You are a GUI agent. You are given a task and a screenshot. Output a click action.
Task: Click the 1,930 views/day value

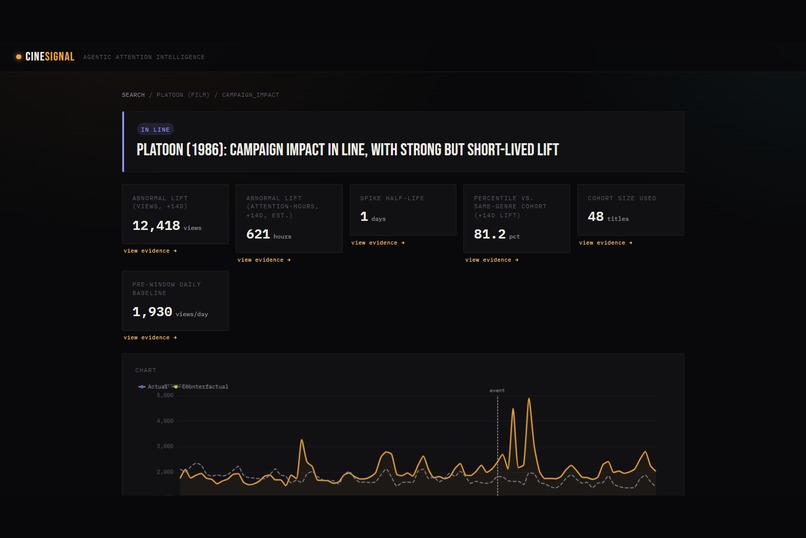point(170,312)
